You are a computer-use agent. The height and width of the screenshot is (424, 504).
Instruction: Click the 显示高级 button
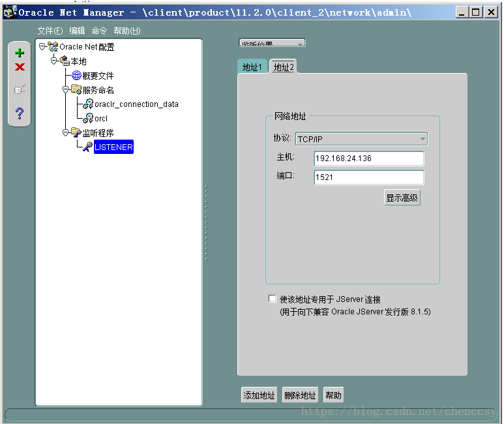point(402,198)
